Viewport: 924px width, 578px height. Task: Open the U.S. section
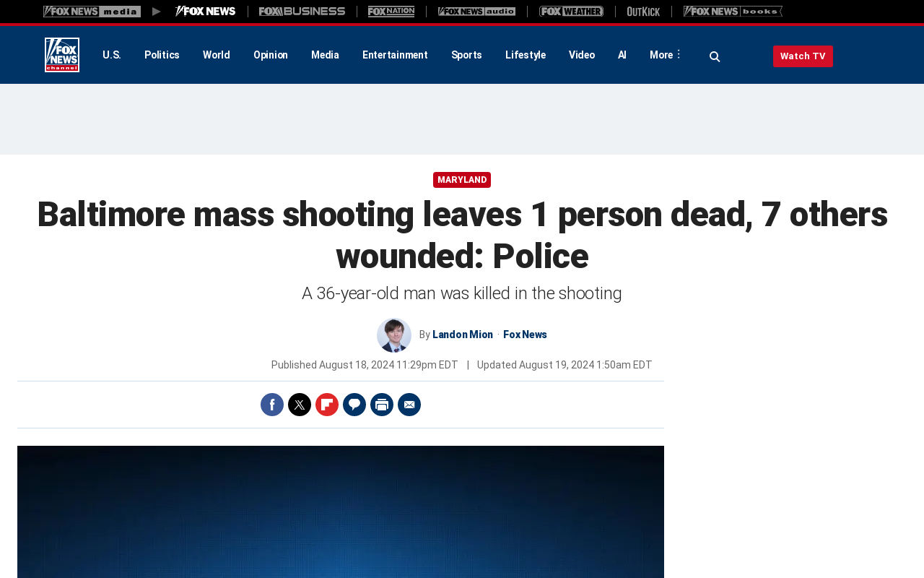112,55
